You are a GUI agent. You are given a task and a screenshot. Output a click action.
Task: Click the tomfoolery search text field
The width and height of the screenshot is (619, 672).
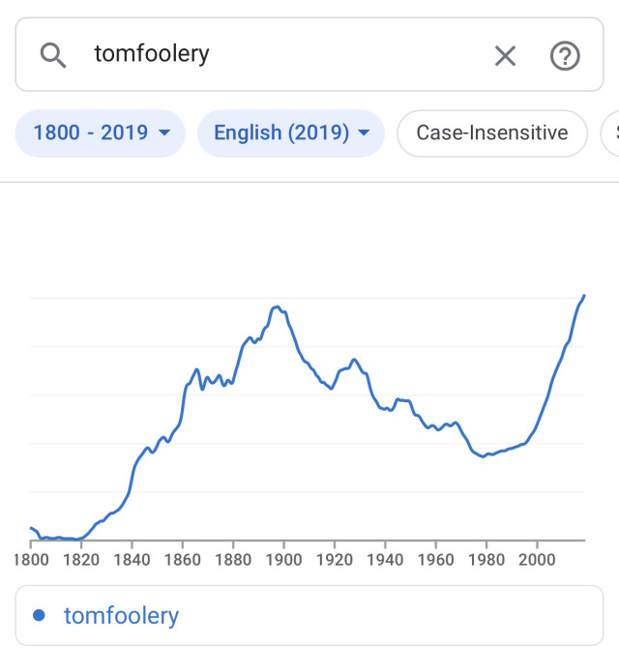(280, 54)
